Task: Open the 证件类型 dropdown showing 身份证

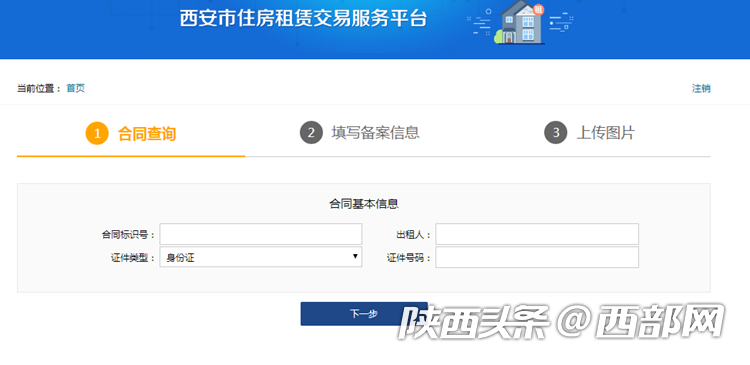Action: coord(261,257)
